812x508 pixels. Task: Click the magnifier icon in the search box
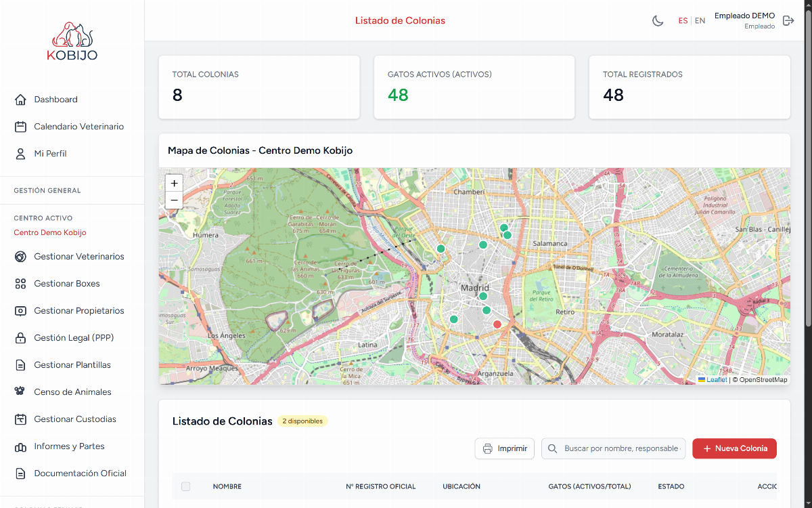pos(553,448)
